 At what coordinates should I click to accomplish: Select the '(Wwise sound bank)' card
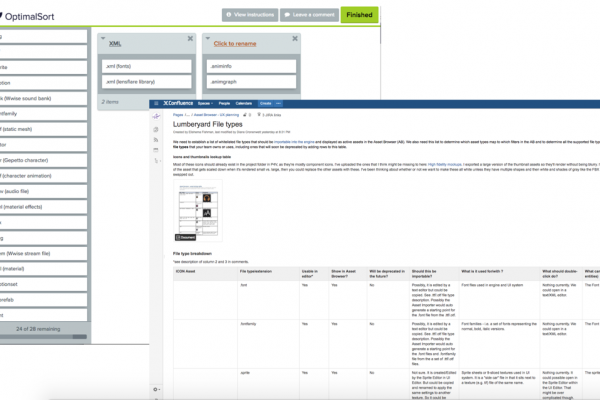coord(43,98)
